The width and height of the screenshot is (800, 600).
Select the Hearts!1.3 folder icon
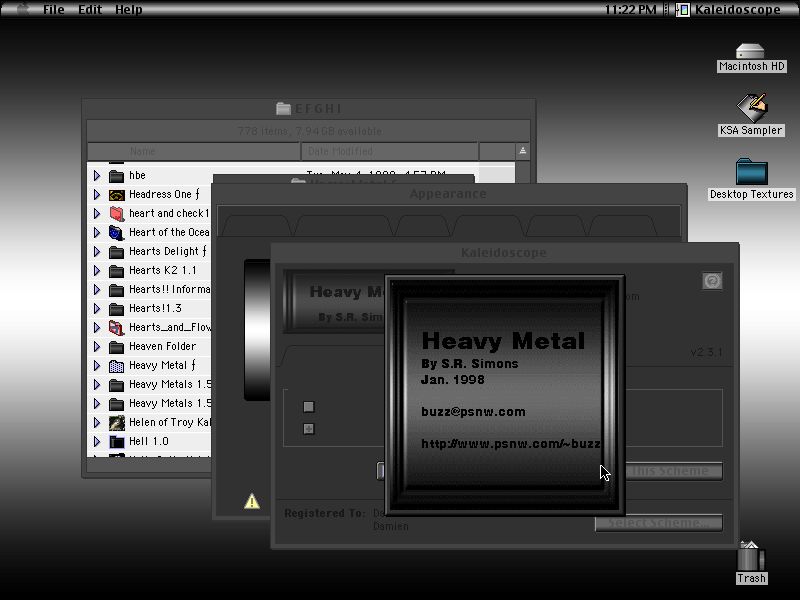[x=116, y=309]
